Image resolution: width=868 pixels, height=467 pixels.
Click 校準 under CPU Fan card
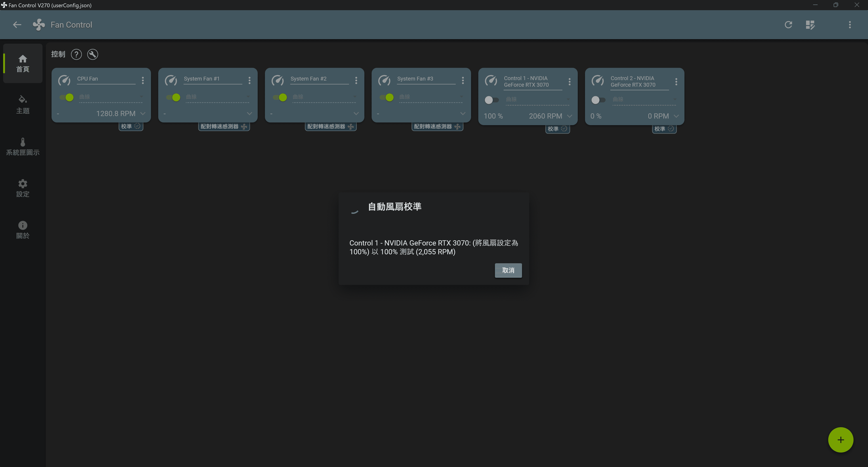[131, 126]
